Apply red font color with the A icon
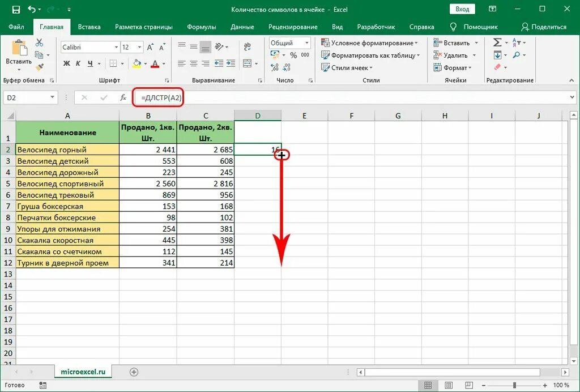This screenshot has height=392, width=580. tap(155, 63)
